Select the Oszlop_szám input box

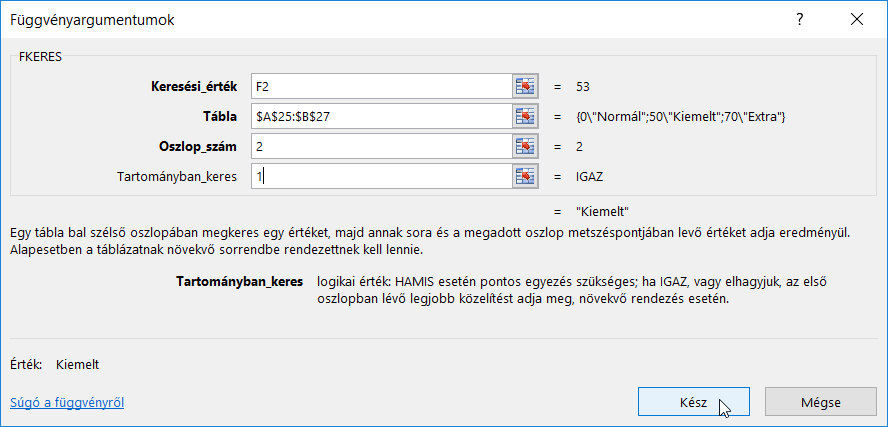tap(380, 146)
